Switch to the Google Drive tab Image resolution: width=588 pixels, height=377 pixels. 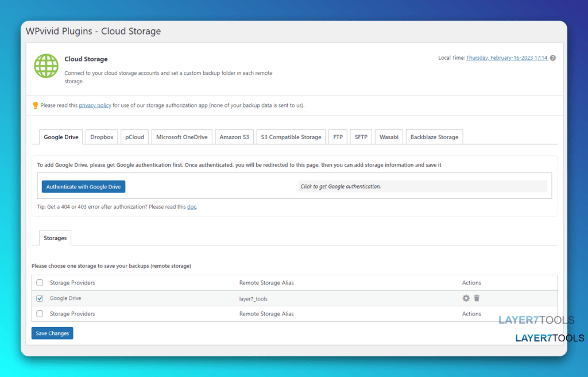61,137
